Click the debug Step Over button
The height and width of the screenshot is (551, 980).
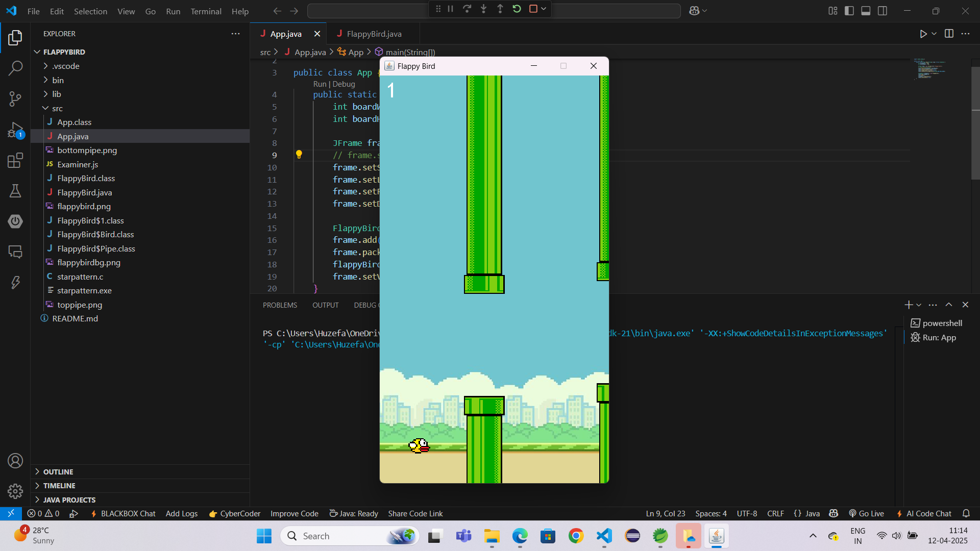[x=467, y=9]
